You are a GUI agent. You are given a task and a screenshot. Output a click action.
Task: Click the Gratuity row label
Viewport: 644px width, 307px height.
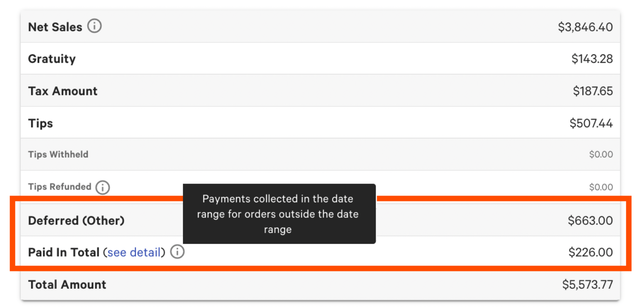(52, 59)
